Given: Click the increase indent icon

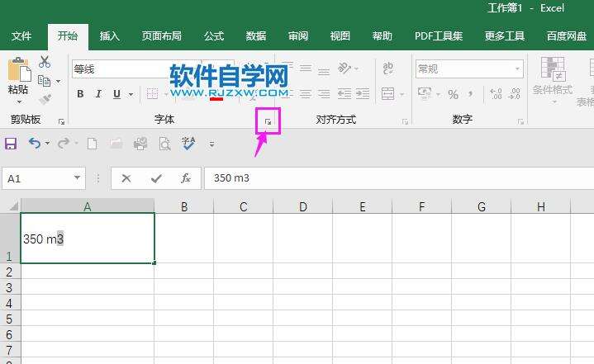Looking at the screenshot, I should tap(363, 93).
